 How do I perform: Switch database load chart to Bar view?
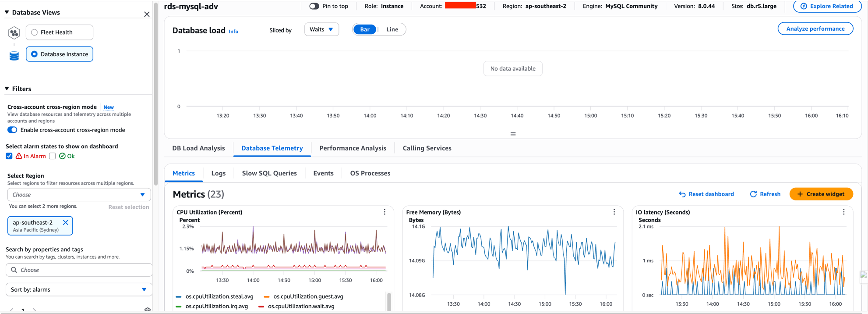365,29
